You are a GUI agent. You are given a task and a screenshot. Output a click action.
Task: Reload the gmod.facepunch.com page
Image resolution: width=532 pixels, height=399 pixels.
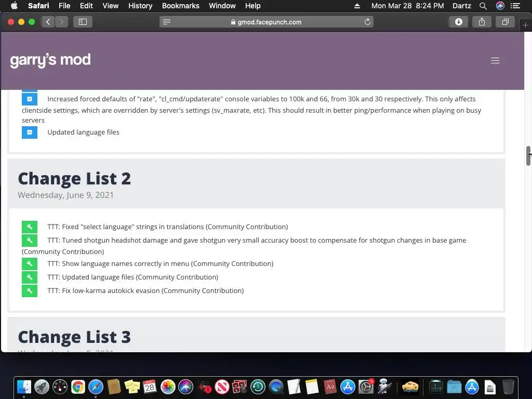coord(367,22)
